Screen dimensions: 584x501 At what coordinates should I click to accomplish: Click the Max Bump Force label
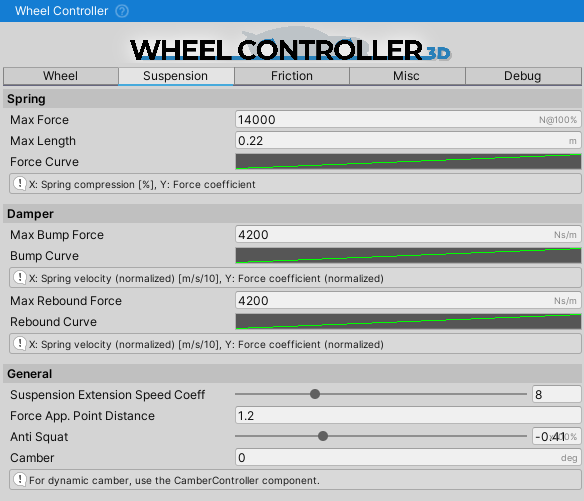coord(57,235)
